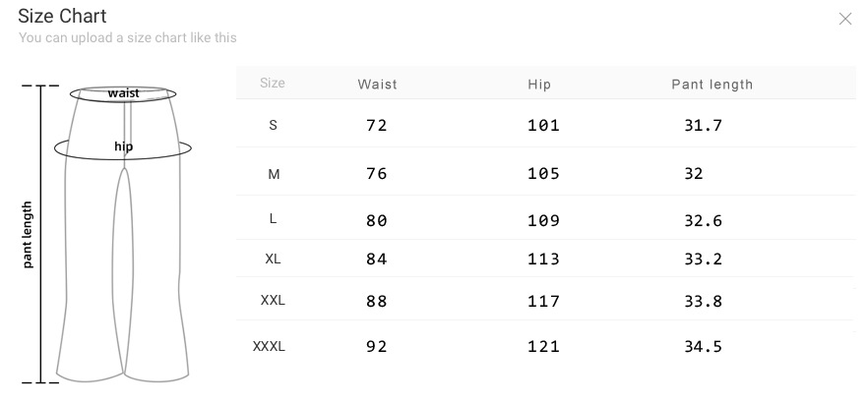Select the L size row label
Image resolution: width=868 pixels, height=404 pixels.
[273, 218]
